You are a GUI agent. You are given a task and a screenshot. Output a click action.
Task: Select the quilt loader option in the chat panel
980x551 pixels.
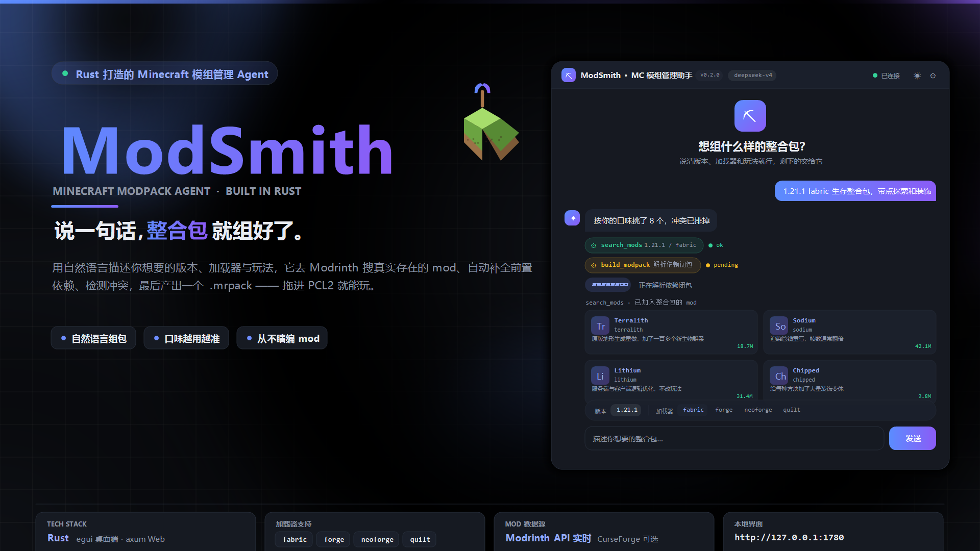point(792,410)
